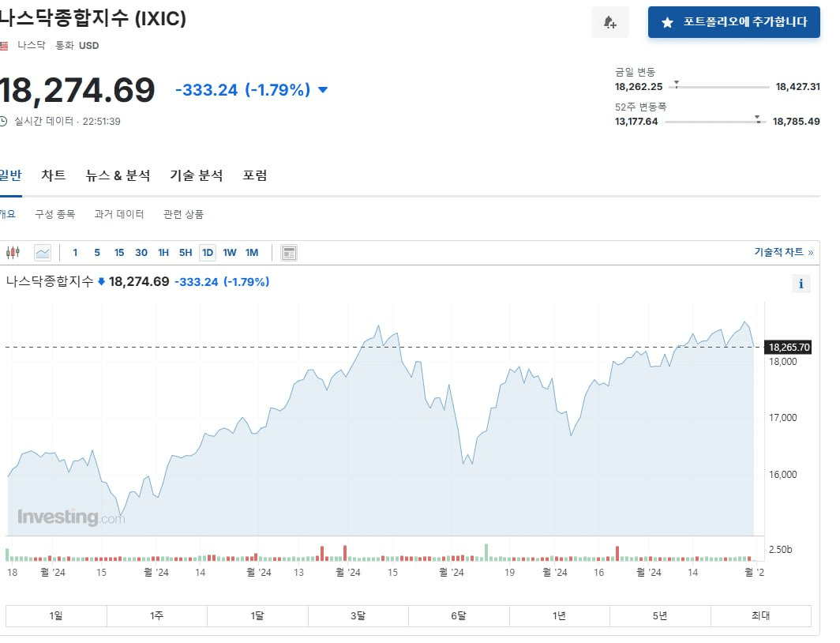Click the day low value 18,262.25
The width and height of the screenshot is (840, 643).
[639, 87]
